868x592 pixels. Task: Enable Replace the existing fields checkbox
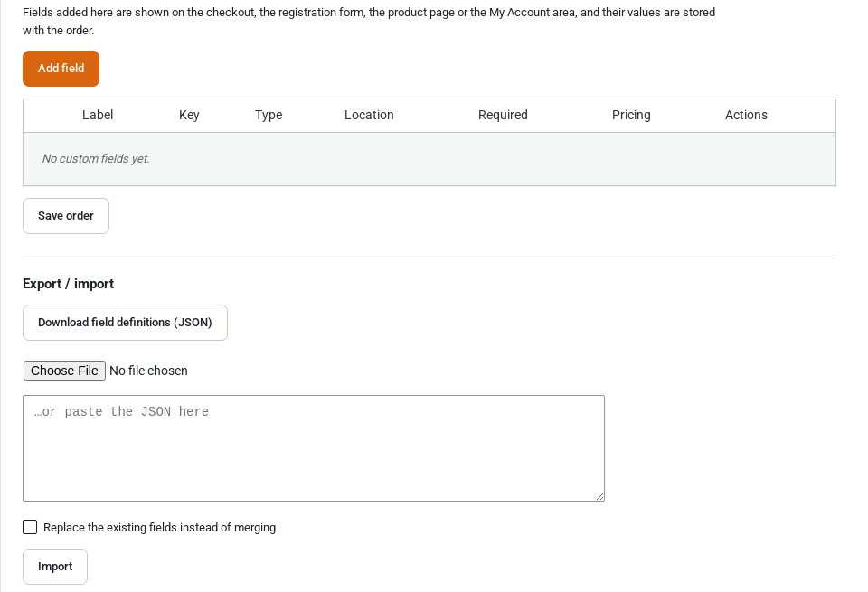click(x=30, y=527)
